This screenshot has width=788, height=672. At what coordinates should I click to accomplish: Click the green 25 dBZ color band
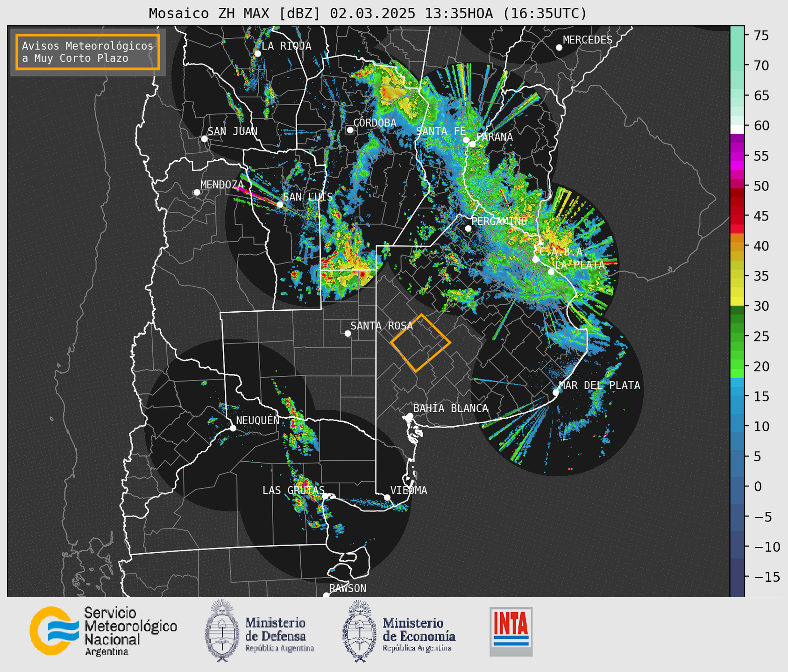(737, 336)
